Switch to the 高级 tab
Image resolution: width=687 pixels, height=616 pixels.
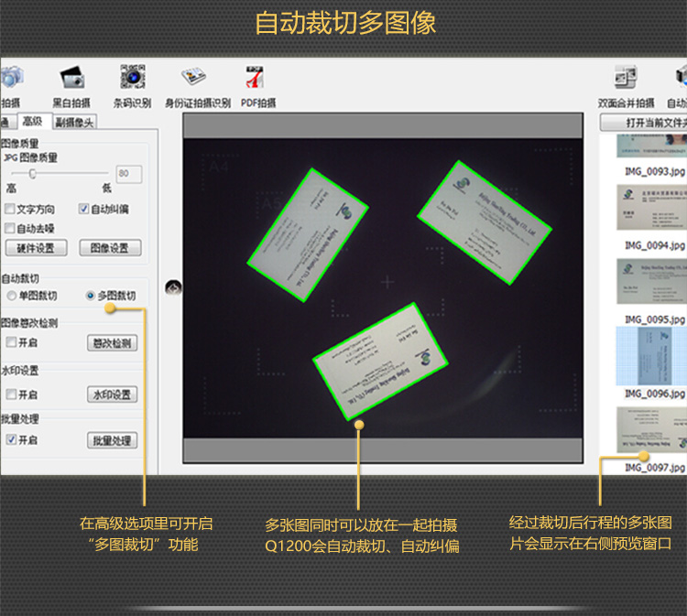click(x=33, y=121)
